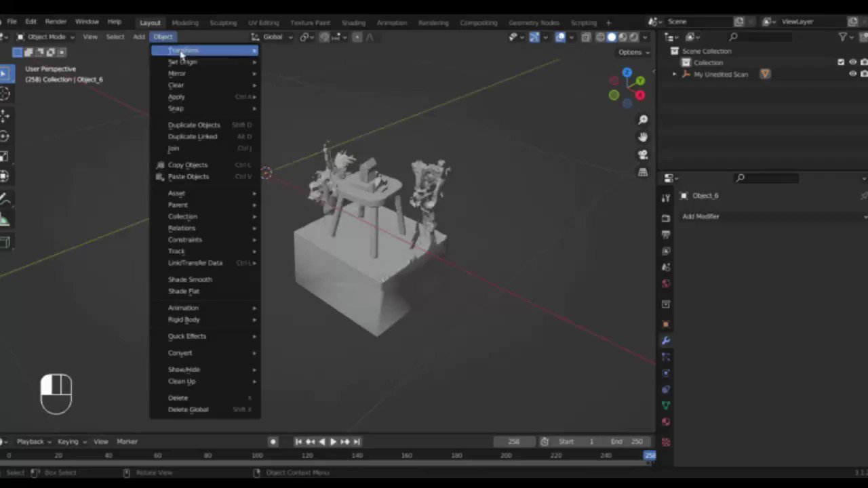The width and height of the screenshot is (868, 488).
Task: Choose Shade Smooth in the Object menu
Action: point(190,279)
